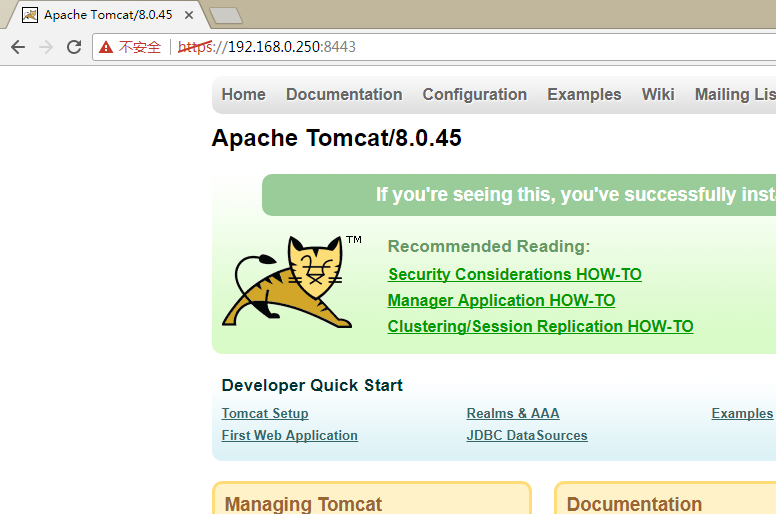Click the Tomcat cat logo image
The image size is (776, 514).
(x=291, y=281)
